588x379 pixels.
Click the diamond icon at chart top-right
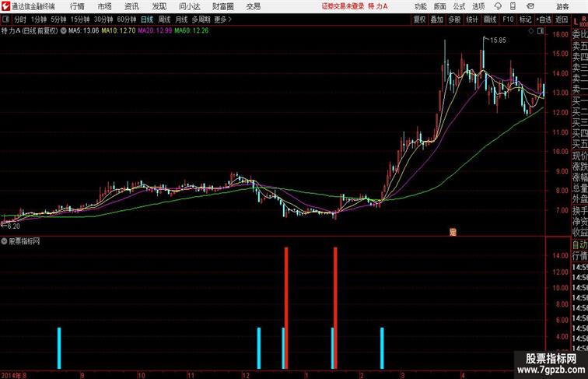[531, 31]
